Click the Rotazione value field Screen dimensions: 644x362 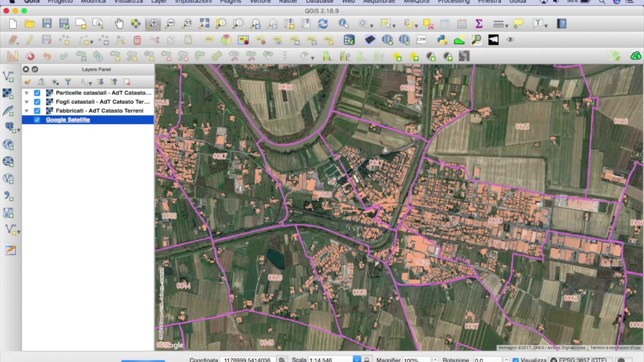[488, 360]
